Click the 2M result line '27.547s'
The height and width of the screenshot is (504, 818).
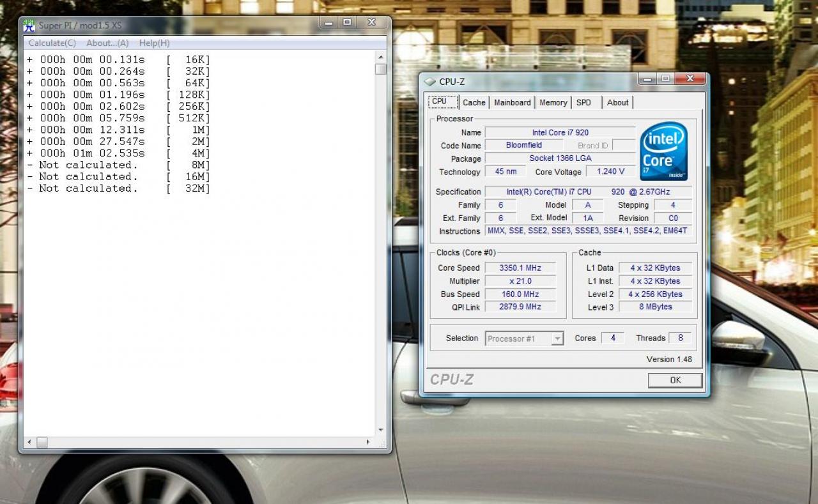pos(118,141)
